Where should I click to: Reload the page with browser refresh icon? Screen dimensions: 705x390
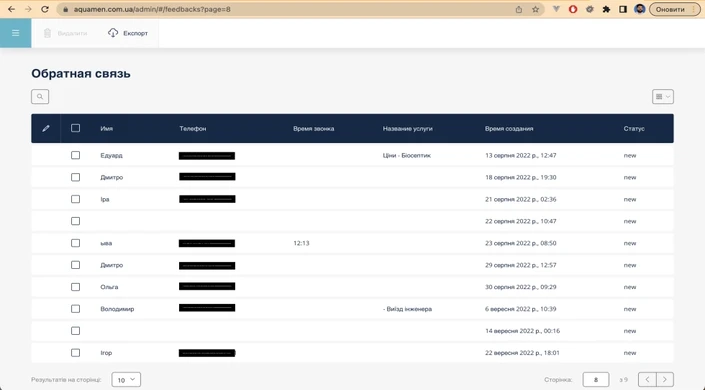(x=45, y=9)
